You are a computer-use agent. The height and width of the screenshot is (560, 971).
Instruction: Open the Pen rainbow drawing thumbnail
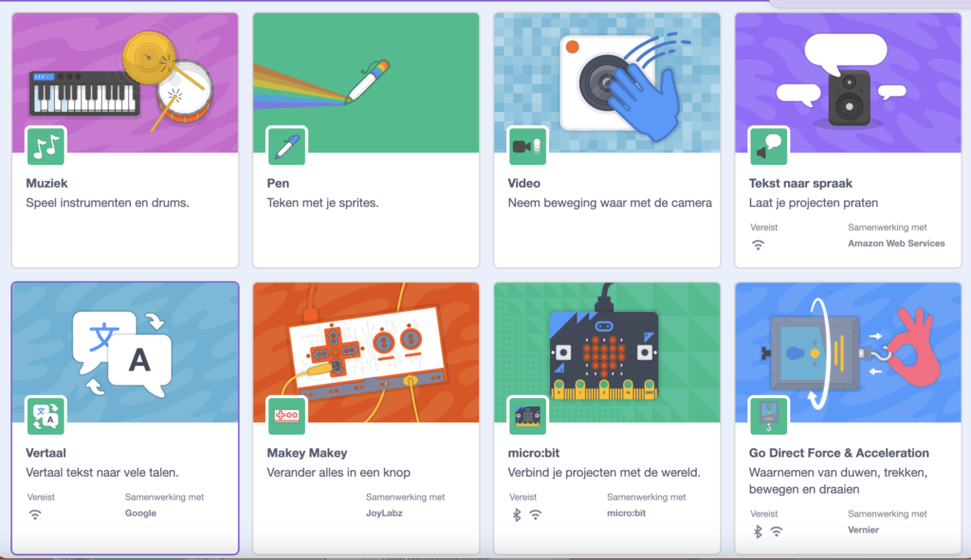[x=366, y=82]
